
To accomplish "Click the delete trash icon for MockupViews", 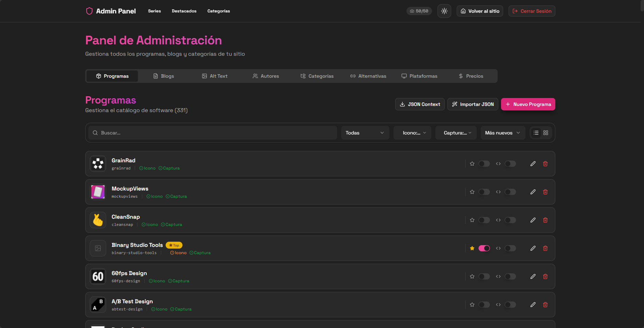I will [x=545, y=192].
